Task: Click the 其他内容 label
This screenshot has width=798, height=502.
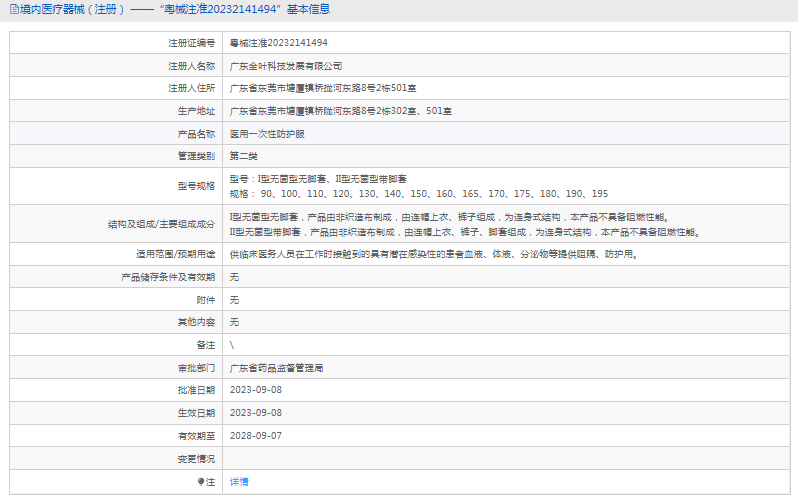Action: pos(196,322)
